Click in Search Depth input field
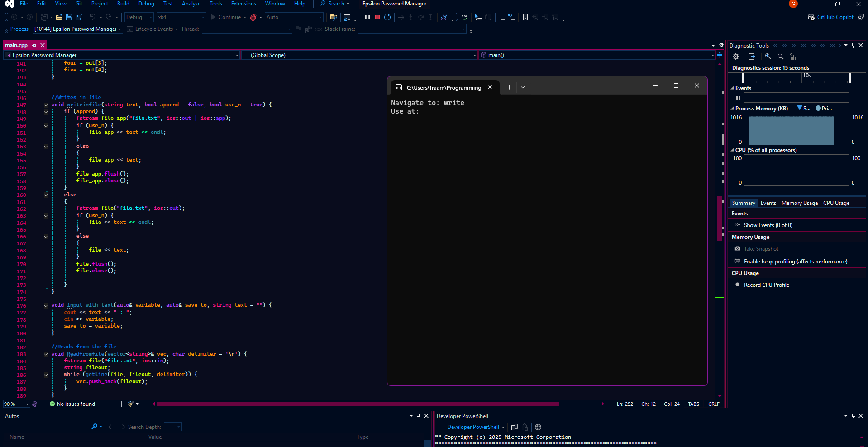868x447 pixels. (172, 427)
